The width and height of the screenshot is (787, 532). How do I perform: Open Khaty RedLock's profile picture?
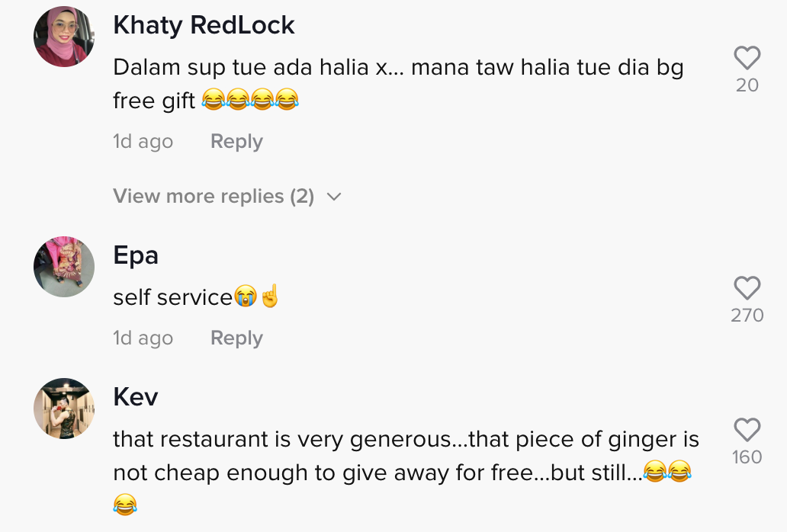[64, 37]
